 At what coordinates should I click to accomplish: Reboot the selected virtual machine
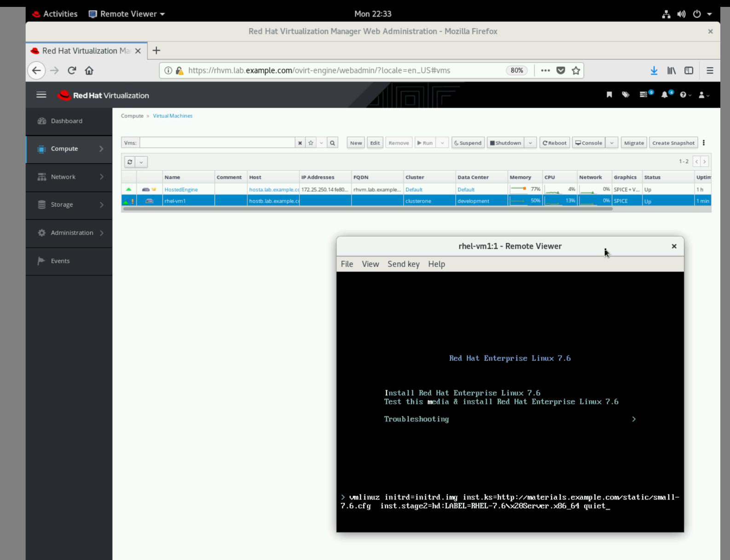555,143
